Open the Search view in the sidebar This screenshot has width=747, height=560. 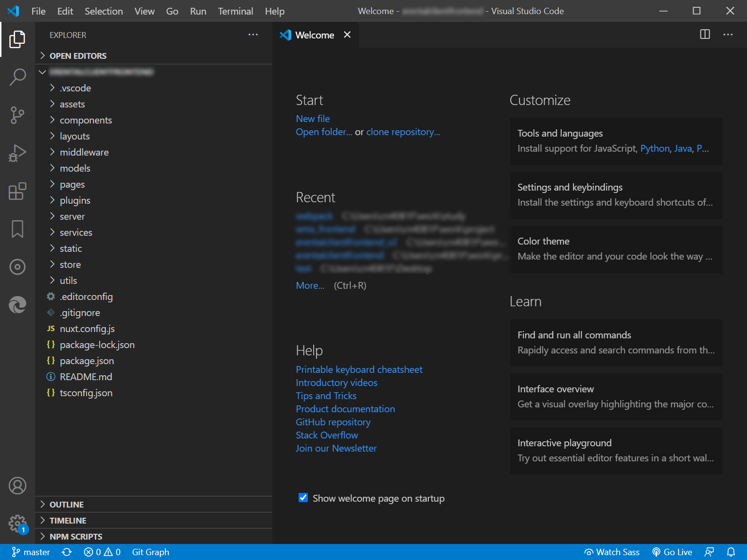click(18, 77)
